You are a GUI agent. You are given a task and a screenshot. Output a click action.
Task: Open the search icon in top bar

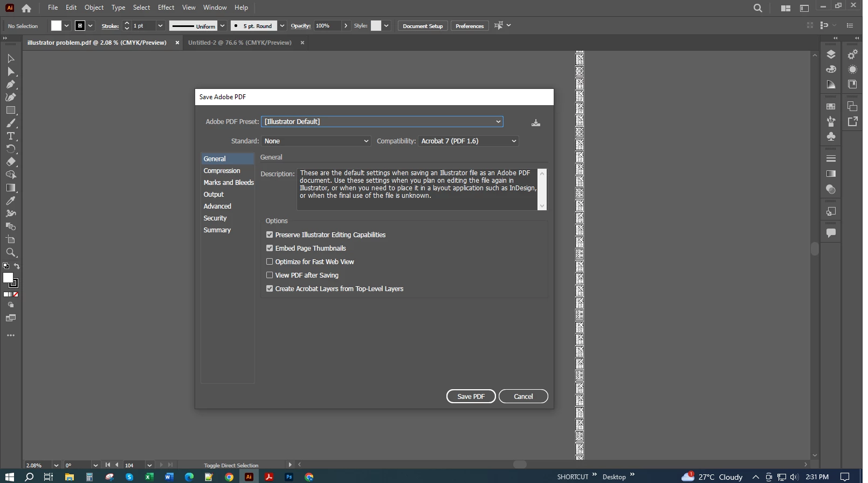point(757,8)
